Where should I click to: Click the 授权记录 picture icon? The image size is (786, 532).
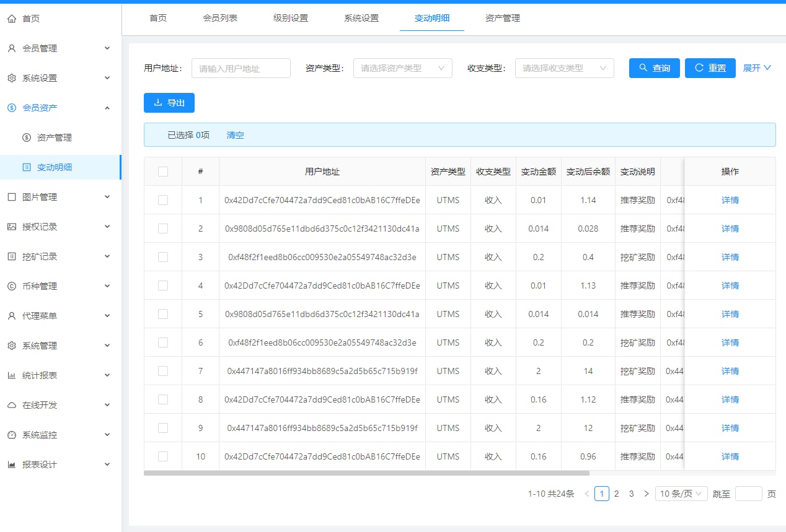pyautogui.click(x=12, y=227)
